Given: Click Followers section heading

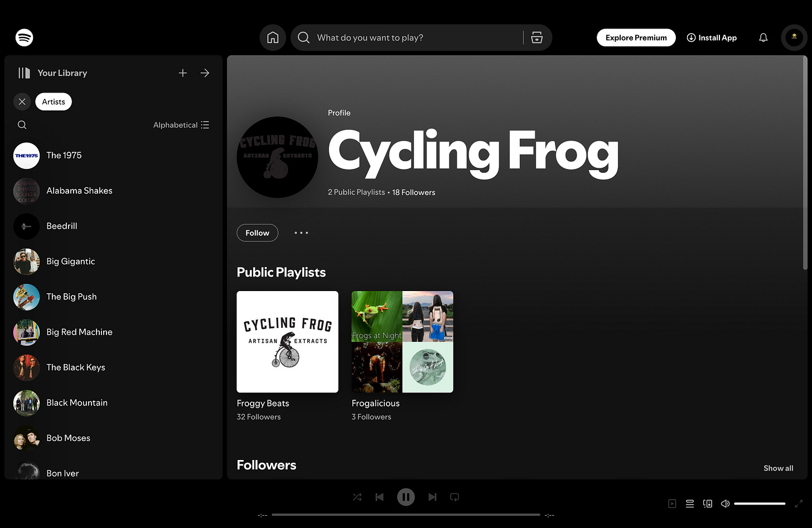Looking at the screenshot, I should (x=267, y=465).
